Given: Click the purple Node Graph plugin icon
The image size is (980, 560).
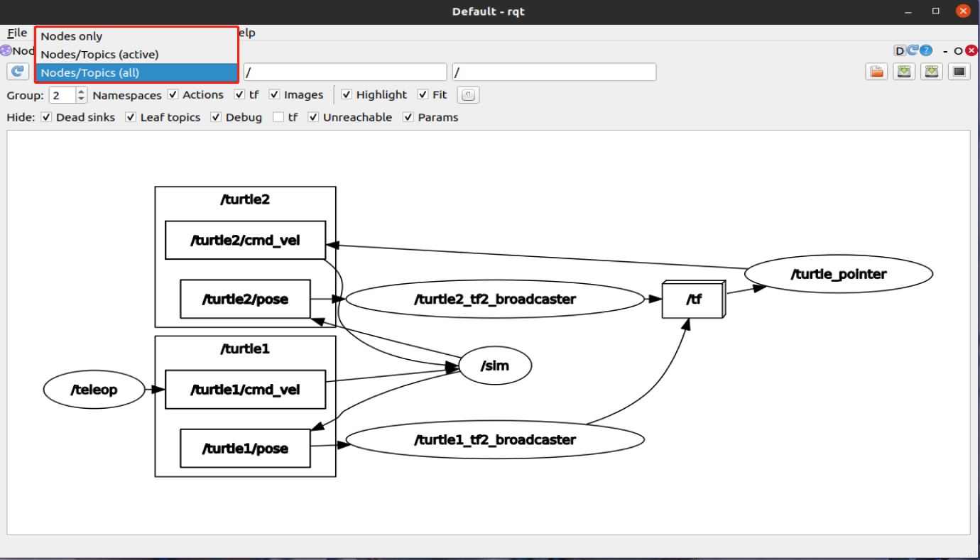Looking at the screenshot, I should point(6,51).
